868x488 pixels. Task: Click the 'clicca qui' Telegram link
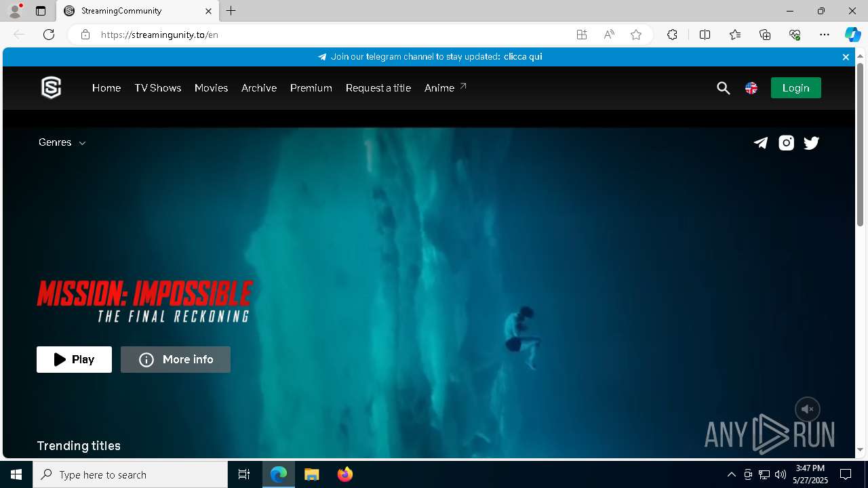click(x=523, y=57)
